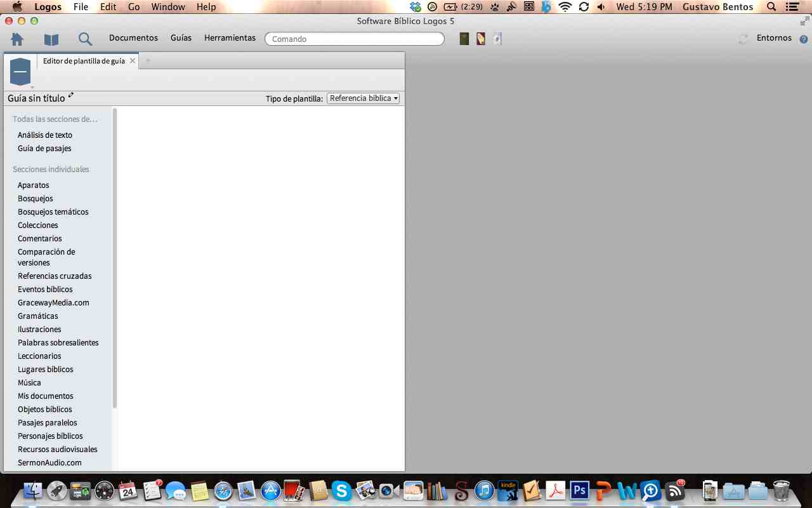Add the Música section
The image size is (812, 508).
click(x=29, y=383)
